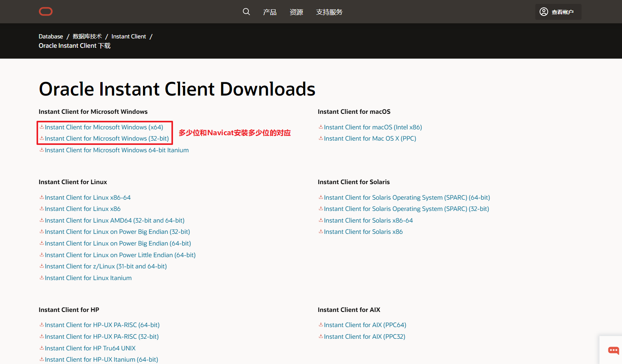Viewport: 622px width, 364px height.
Task: Click download icon beside Power Little Endian
Action: pyautogui.click(x=42, y=254)
